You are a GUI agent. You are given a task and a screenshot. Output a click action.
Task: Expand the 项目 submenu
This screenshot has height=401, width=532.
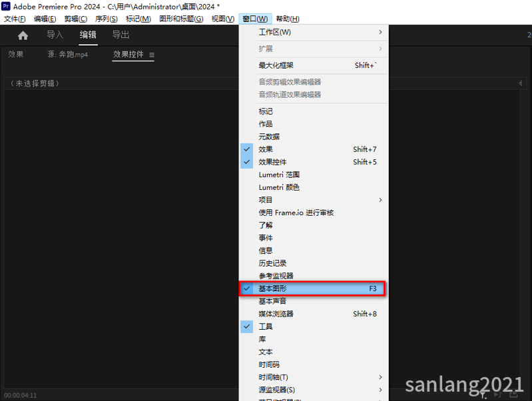pyautogui.click(x=314, y=200)
